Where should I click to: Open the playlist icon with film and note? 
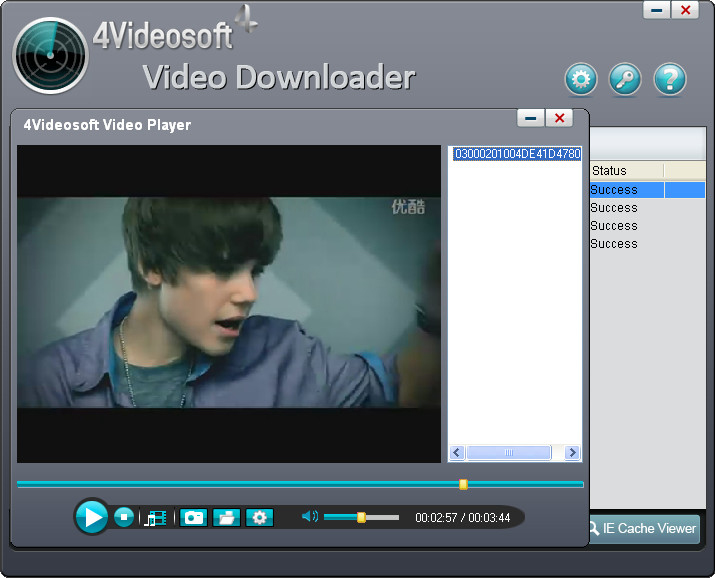(x=156, y=518)
